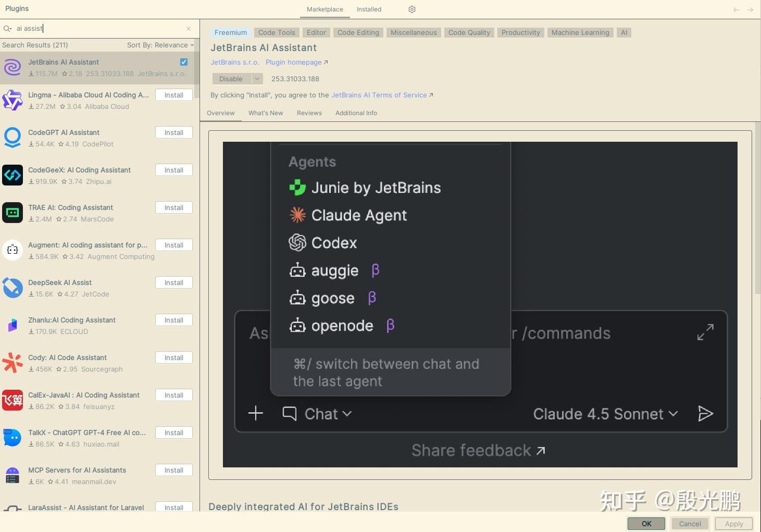Click the back navigation arrow
761x532 pixels.
pyautogui.click(x=736, y=9)
